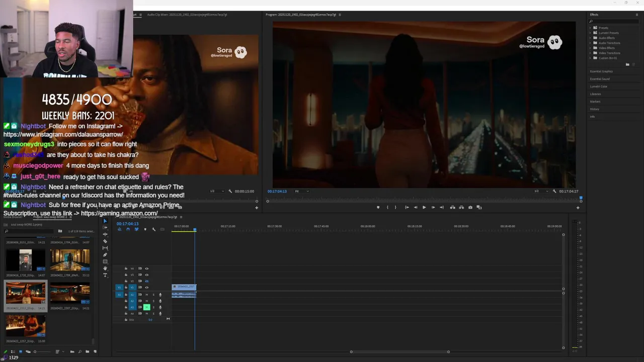Add a marker in the timeline panel
The width and height of the screenshot is (644, 362).
click(x=145, y=229)
